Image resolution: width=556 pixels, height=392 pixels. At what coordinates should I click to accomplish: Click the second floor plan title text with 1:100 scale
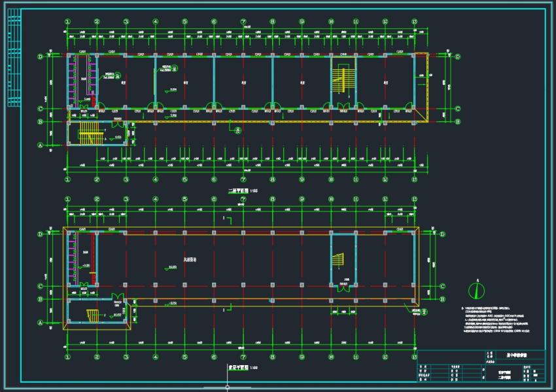[243, 191]
